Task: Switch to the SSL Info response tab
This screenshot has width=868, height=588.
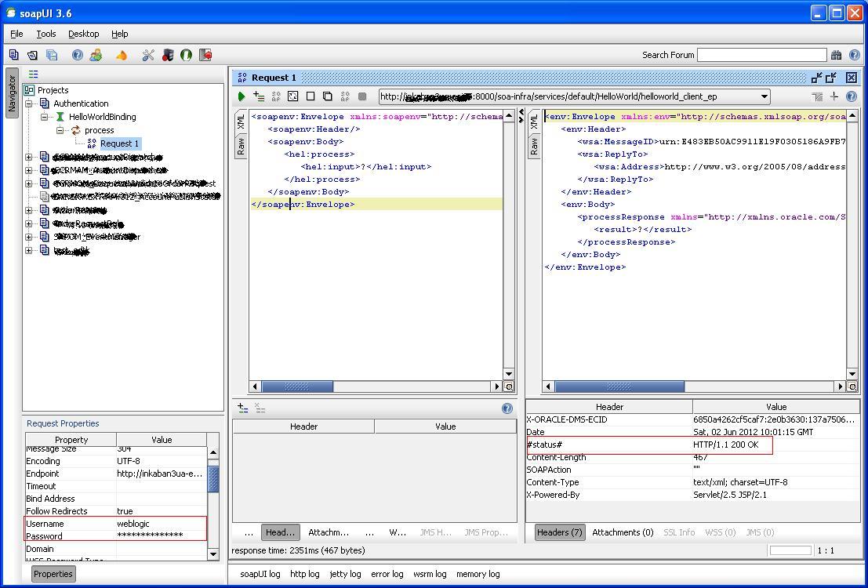Action: 679,532
